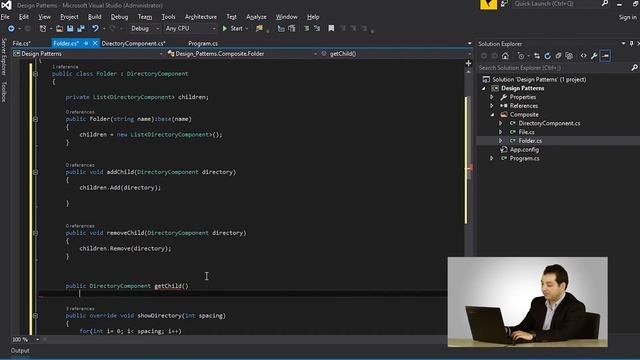Open the Analyze menu
The height and width of the screenshot is (360, 640).
click(x=256, y=17)
